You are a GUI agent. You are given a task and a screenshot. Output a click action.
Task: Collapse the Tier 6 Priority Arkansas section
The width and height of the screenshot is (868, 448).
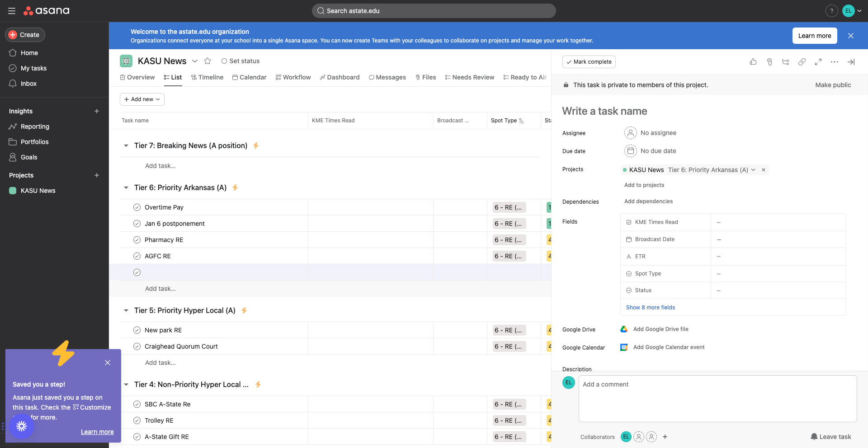126,187
